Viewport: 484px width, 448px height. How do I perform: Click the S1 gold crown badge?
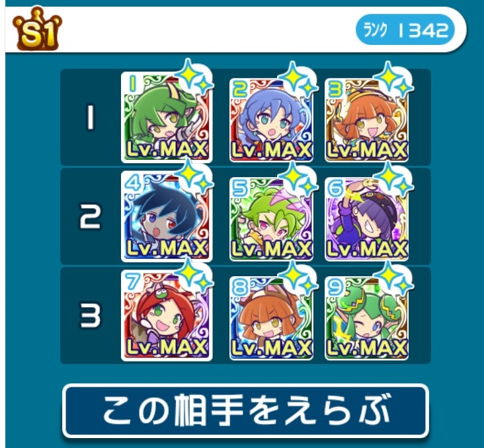pos(37,29)
